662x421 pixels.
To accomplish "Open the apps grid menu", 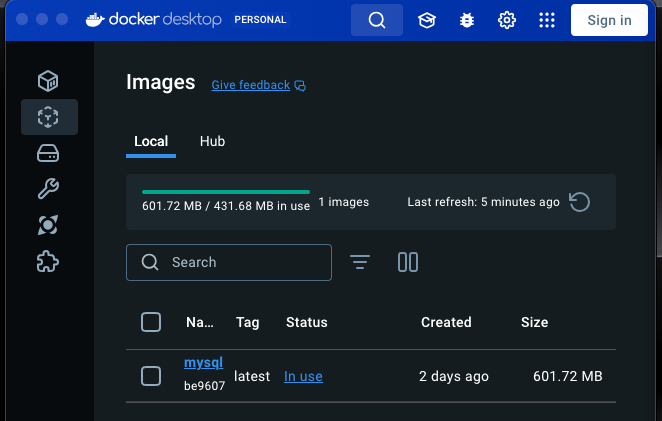I will pos(547,20).
